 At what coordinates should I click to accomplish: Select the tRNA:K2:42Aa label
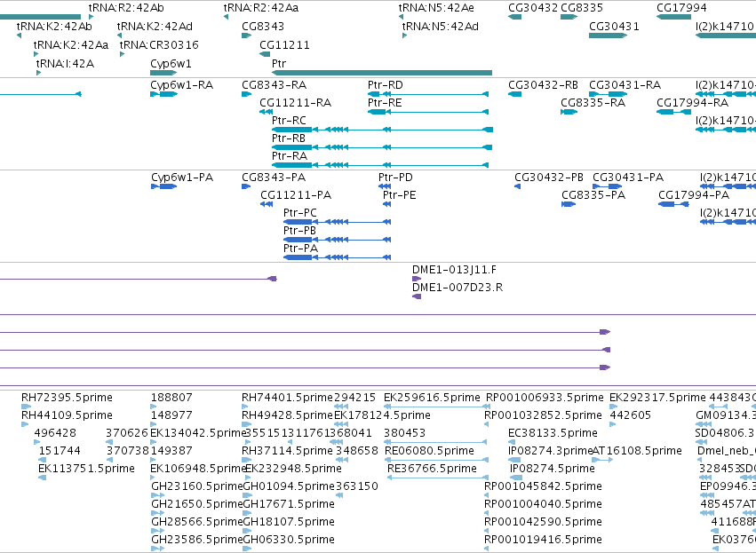click(x=71, y=44)
